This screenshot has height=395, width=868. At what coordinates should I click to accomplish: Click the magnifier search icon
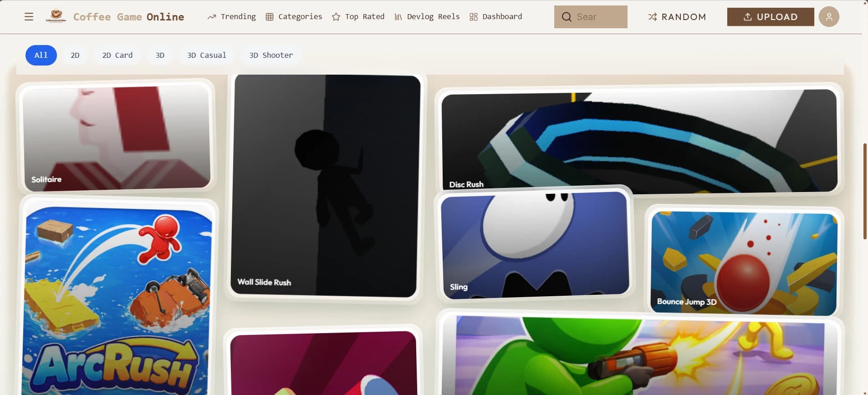[567, 17]
